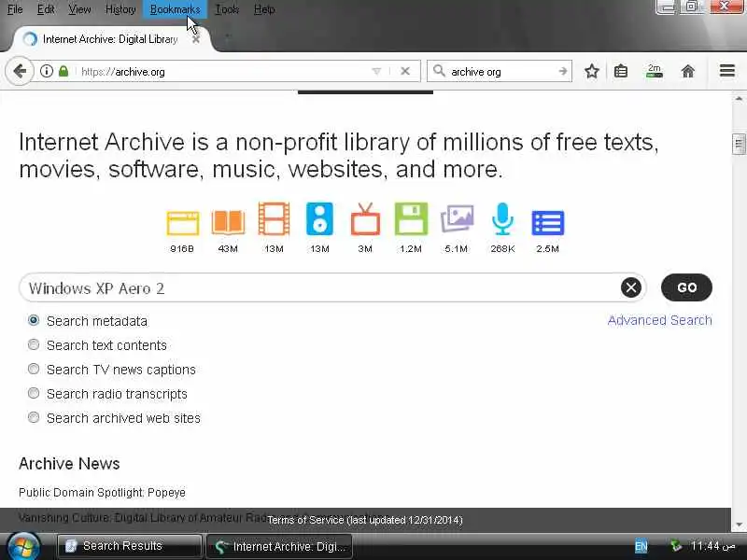Select Search archived web sites option
747x560 pixels.
[34, 417]
